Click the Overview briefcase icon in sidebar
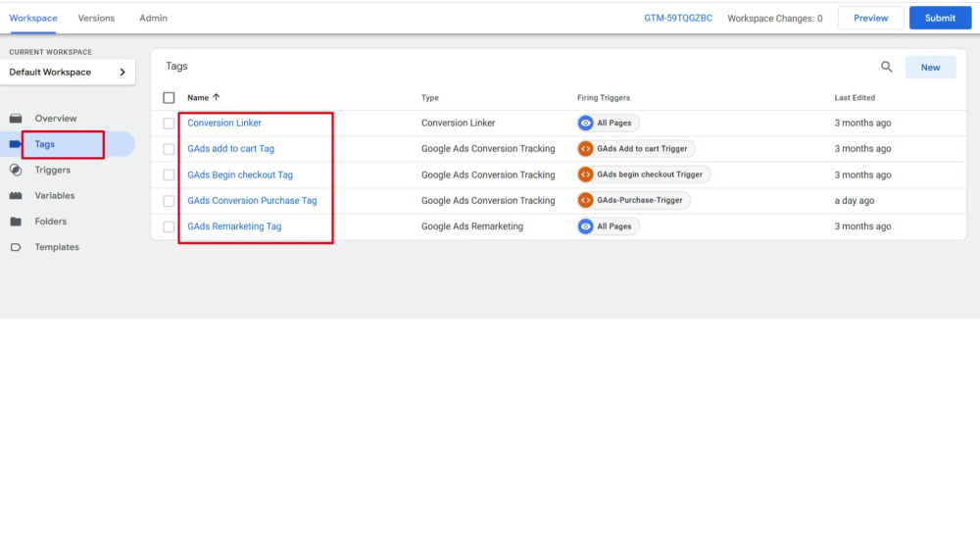Screen dimensions: 980x552 (16, 119)
